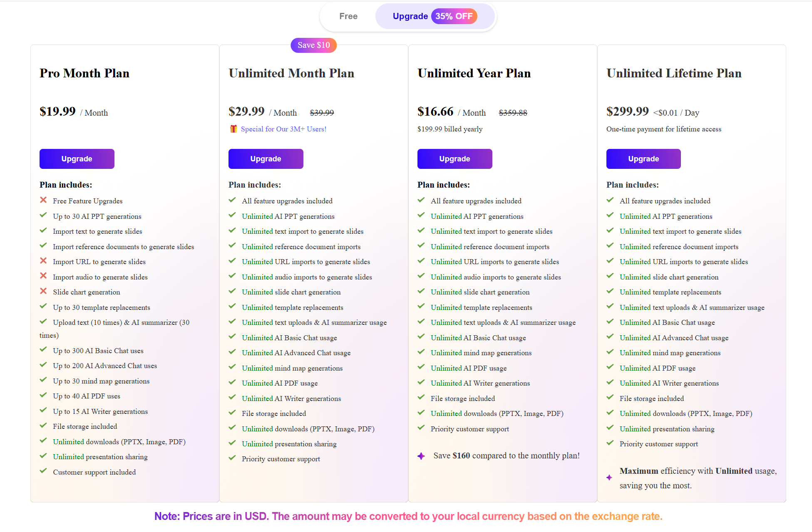
Task: Click the red X beside Import URL to generate slides
Action: click(x=43, y=260)
